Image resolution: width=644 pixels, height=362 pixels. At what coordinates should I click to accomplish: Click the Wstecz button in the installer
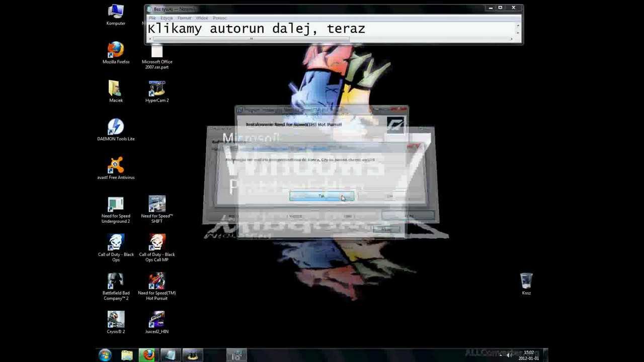tap(295, 216)
